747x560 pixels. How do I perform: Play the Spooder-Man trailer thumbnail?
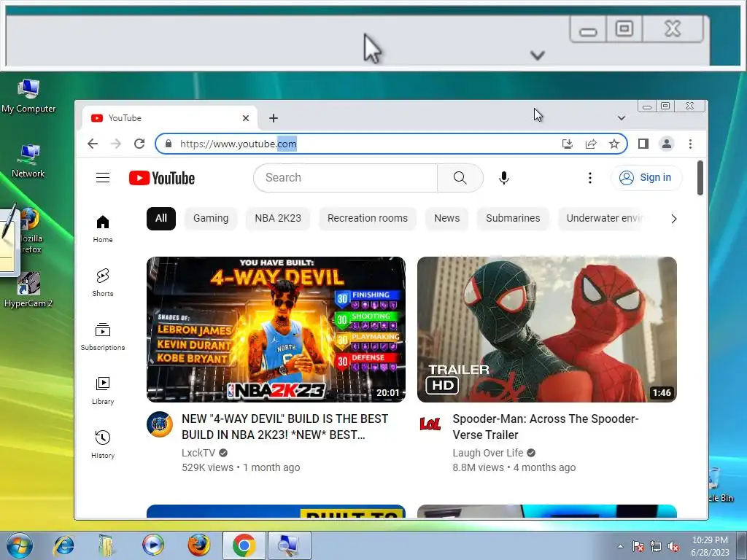tap(547, 330)
